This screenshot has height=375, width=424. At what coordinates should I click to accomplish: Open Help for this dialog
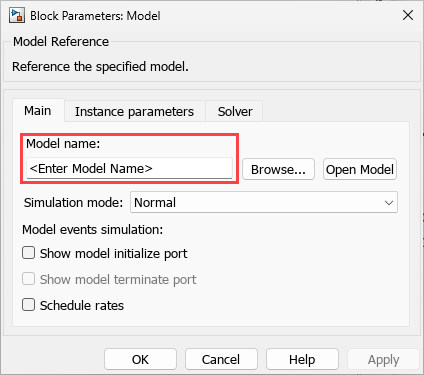(302, 359)
